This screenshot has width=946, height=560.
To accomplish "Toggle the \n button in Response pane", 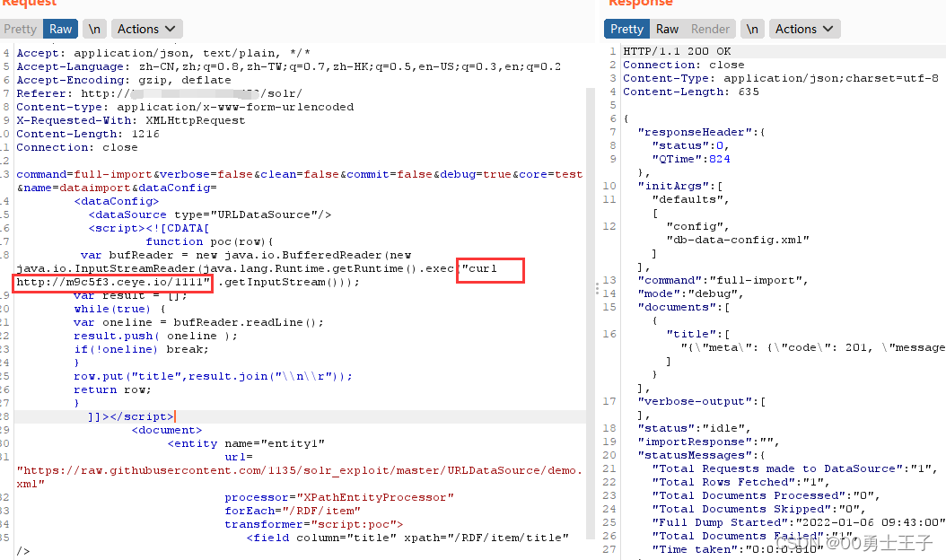I will tap(752, 29).
